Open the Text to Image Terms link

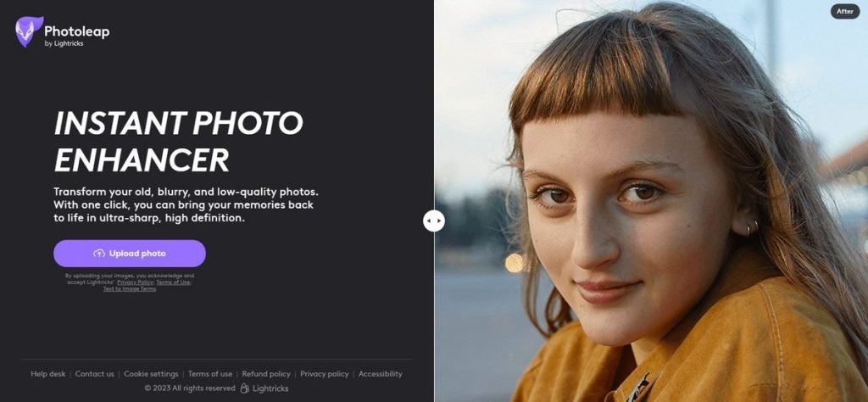(x=130, y=289)
